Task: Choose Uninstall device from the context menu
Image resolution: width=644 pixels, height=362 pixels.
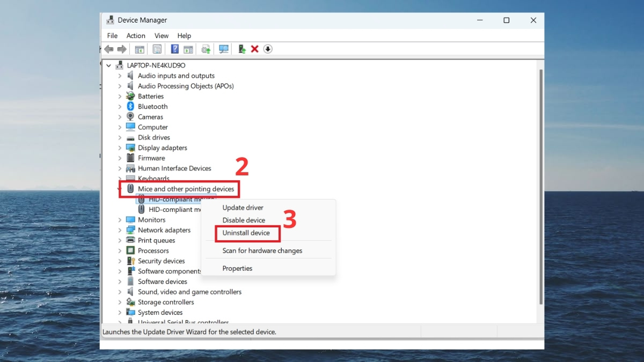Action: coord(246,233)
